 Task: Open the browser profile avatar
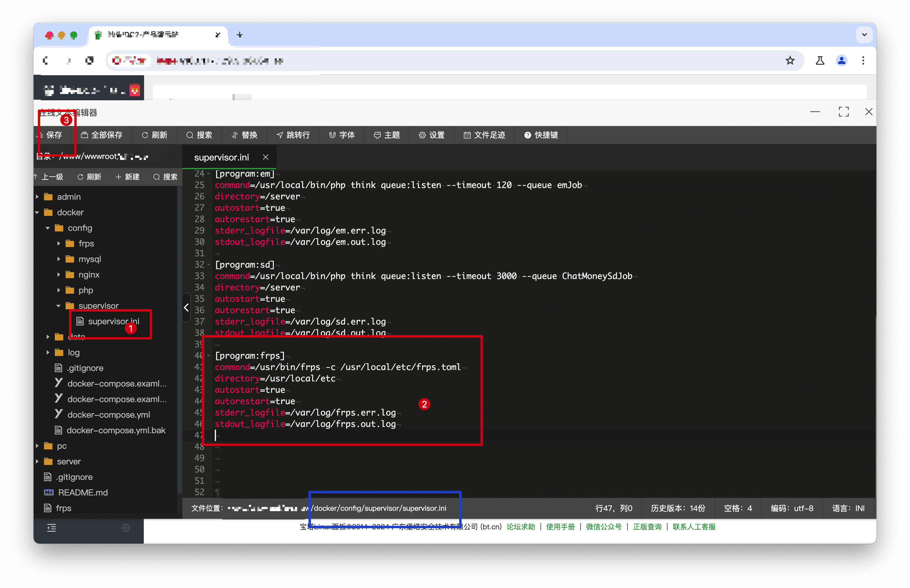click(x=842, y=60)
